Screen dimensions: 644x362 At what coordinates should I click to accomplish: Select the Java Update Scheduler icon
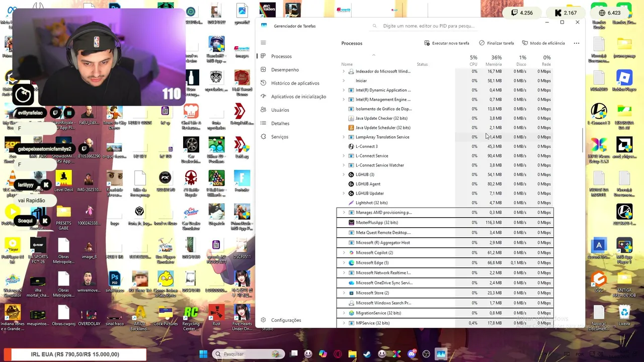351,128
